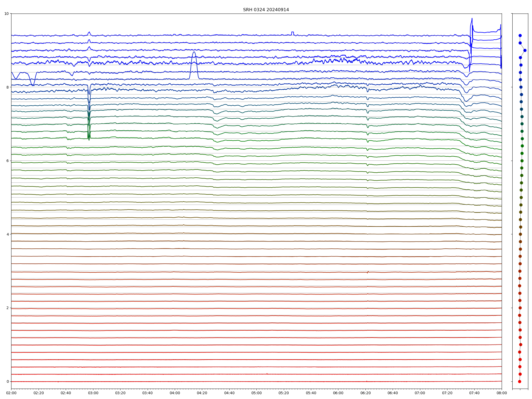
Task: Click the y-axis tick label 0
Action: pyautogui.click(x=7, y=381)
